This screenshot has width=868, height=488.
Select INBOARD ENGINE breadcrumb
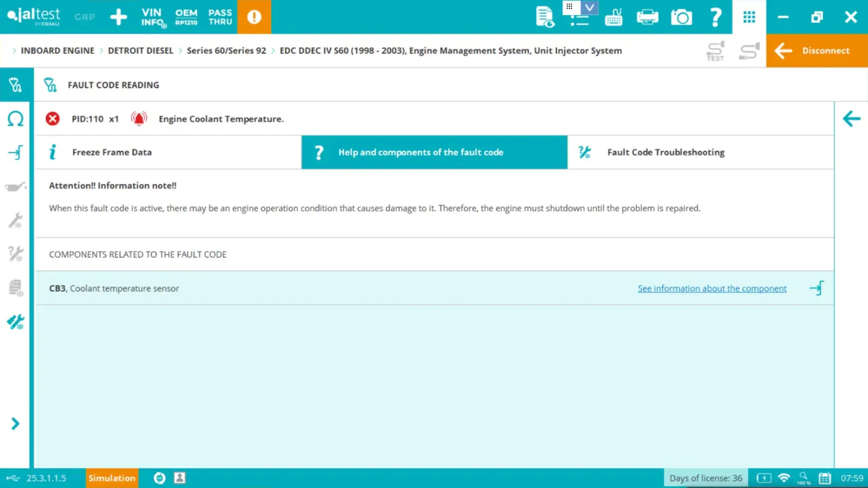click(x=58, y=50)
